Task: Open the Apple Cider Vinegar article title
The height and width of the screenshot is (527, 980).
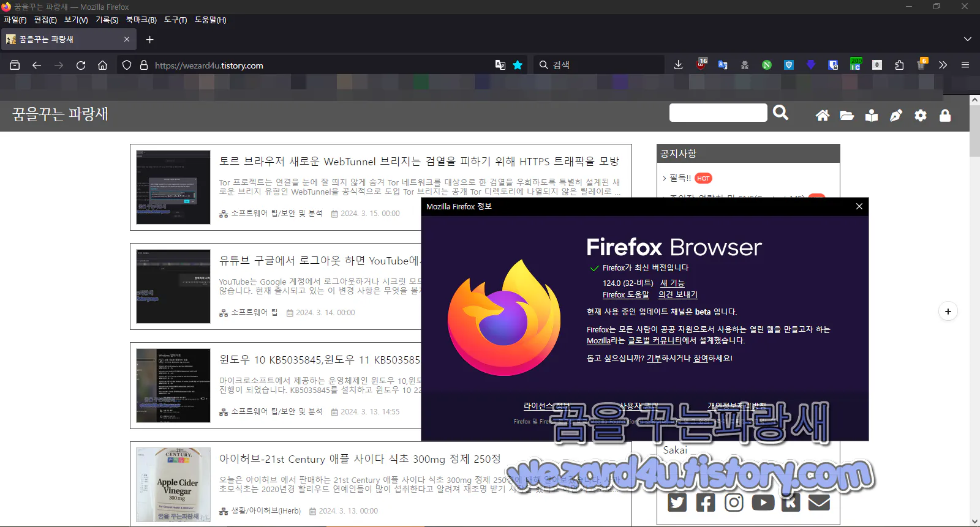Action: pos(360,459)
